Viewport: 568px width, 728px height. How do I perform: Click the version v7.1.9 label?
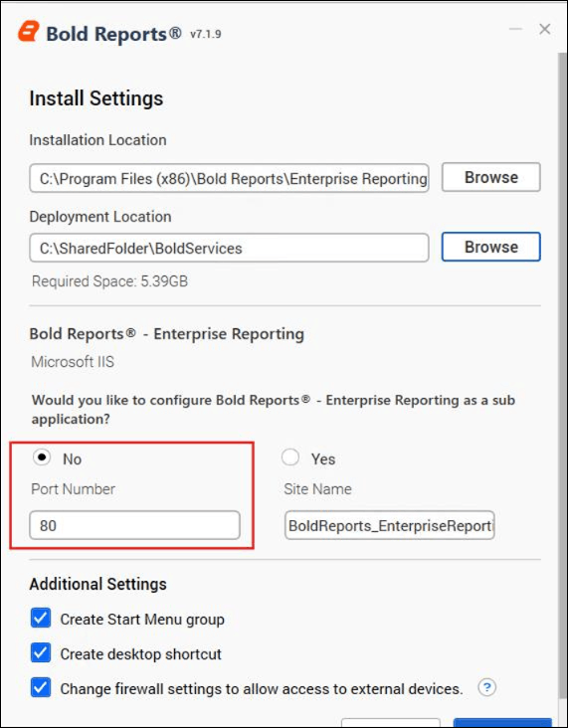pos(205,35)
